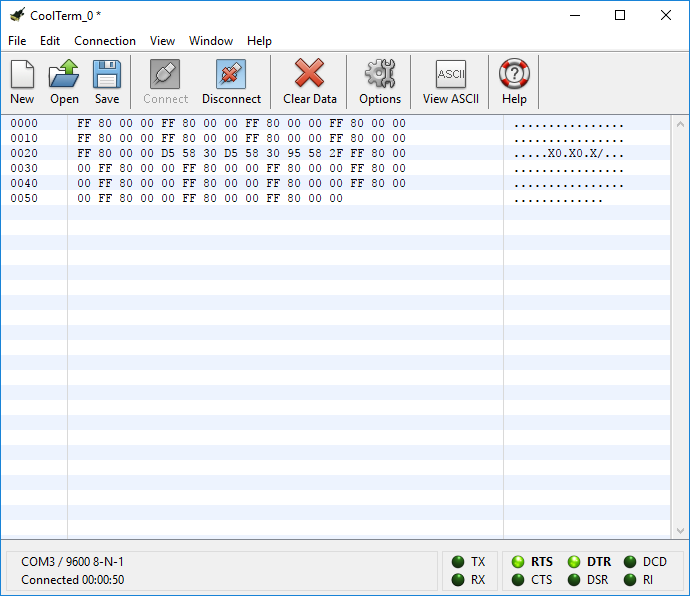Click the scrollbar down arrow
Image resolution: width=690 pixels, height=596 pixels.
[x=680, y=531]
